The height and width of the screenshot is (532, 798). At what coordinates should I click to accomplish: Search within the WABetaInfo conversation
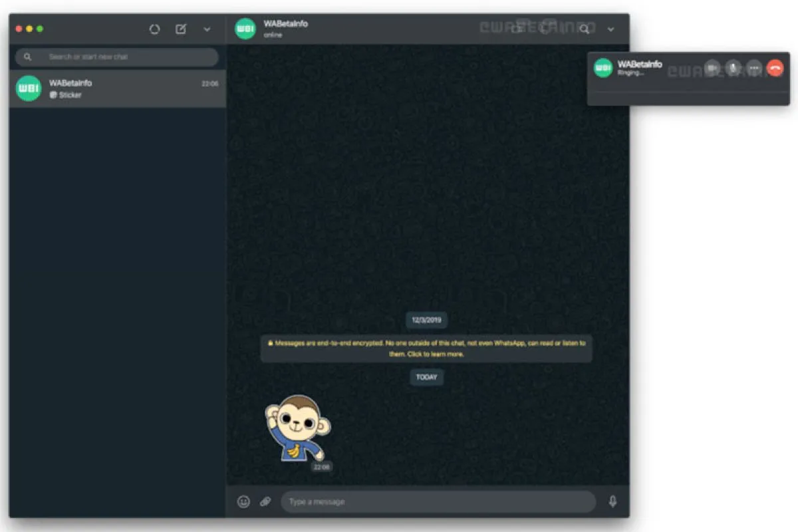(584, 29)
